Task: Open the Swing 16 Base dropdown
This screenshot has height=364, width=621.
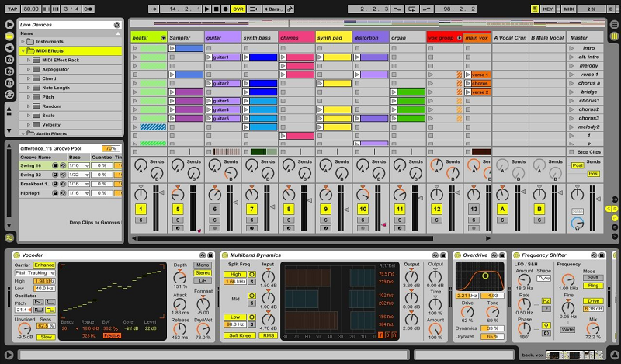Action: pyautogui.click(x=78, y=165)
